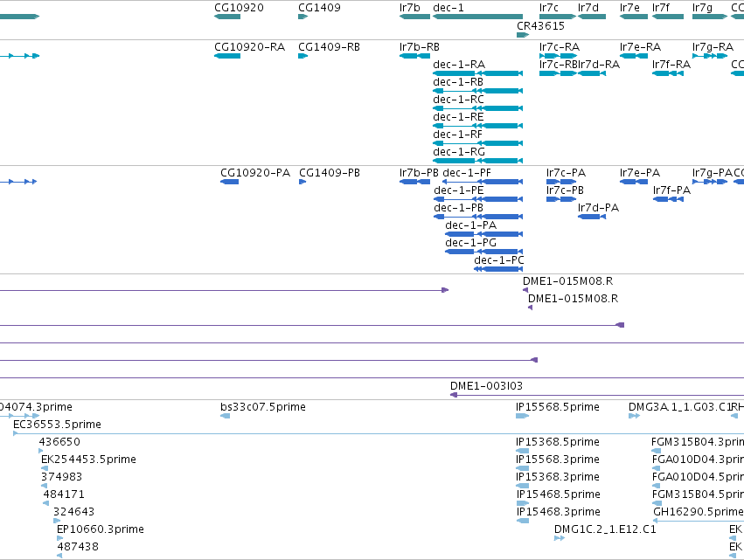Click the Ir7c-PA protein feature
Image resolution: width=744 pixels, height=560 pixels.
tap(561, 182)
